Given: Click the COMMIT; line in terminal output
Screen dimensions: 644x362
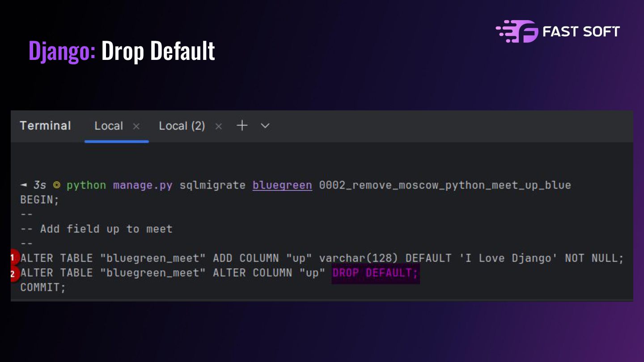Looking at the screenshot, I should click(43, 287).
